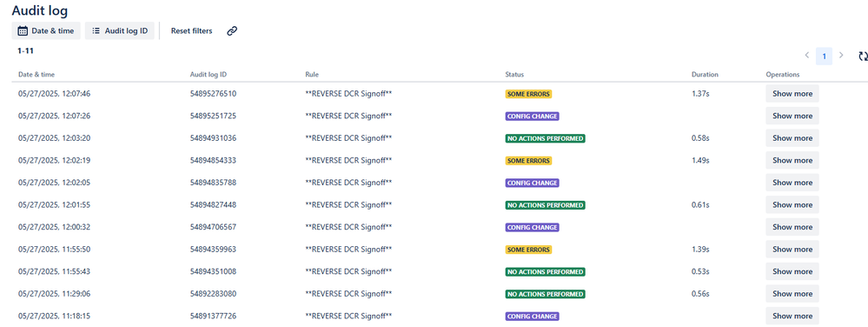Click NO ACTIONS PERFORMED badge at 11:55:43

tap(546, 271)
